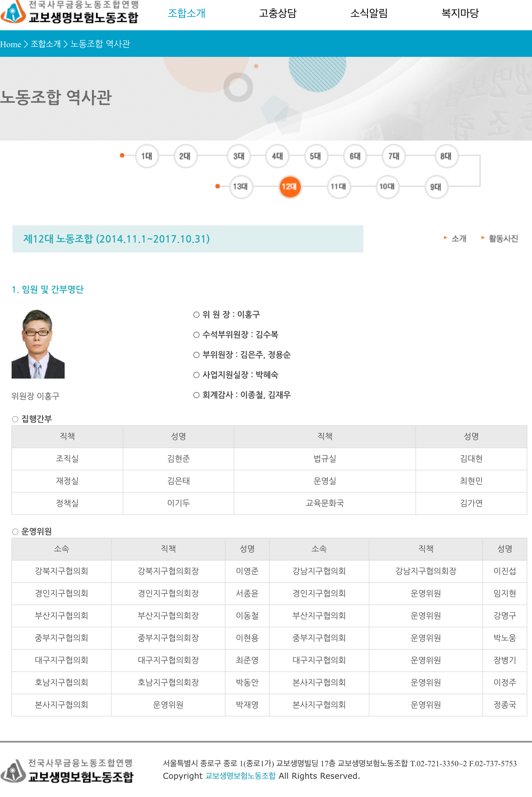Screen dimensions: 532x797
Task: Click the 강북지구협의회장 cell
Action: (168, 571)
